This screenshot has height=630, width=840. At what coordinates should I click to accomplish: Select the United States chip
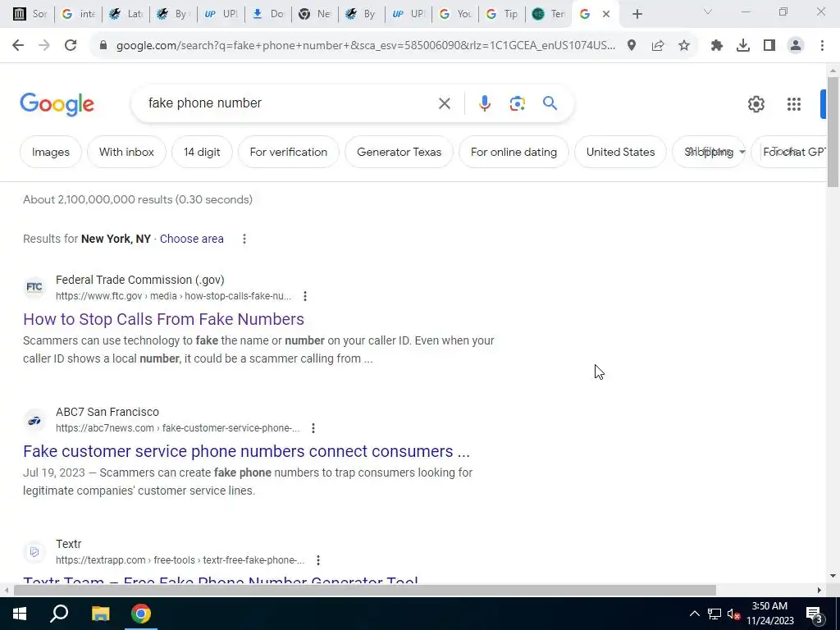click(x=620, y=152)
